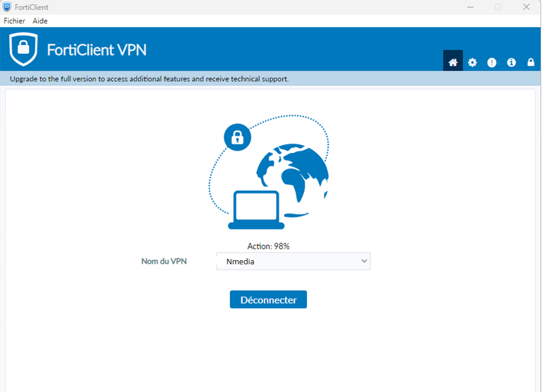The image size is (543, 392).
Task: Close the FortiClient window
Action: tap(526, 7)
